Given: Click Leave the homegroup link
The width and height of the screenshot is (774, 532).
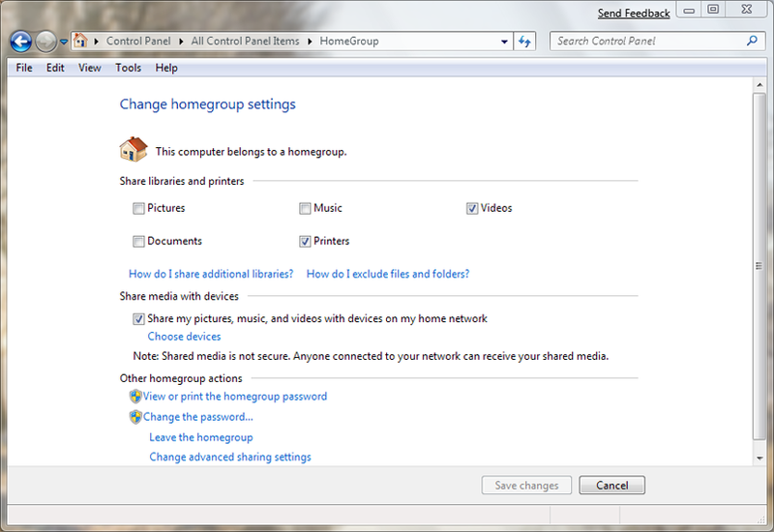Looking at the screenshot, I should [x=201, y=437].
